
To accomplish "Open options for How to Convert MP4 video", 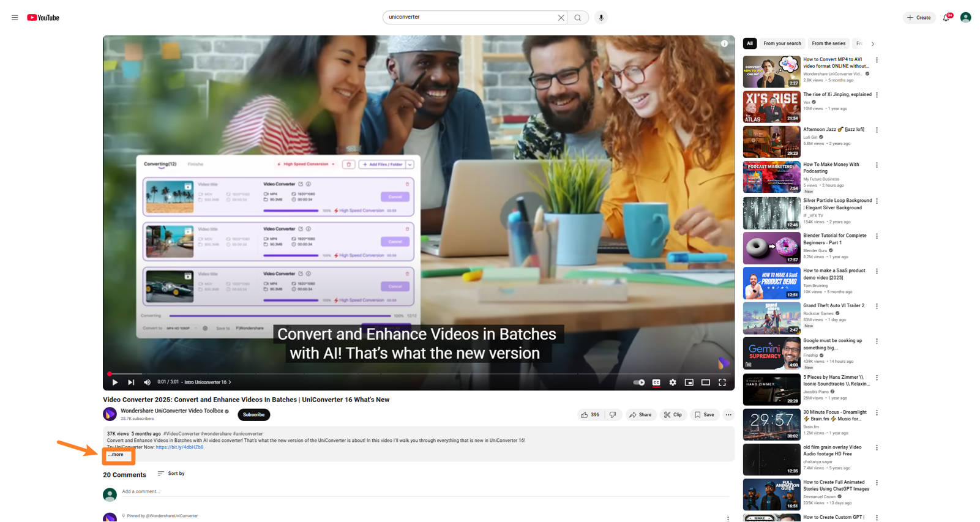I will pyautogui.click(x=877, y=60).
